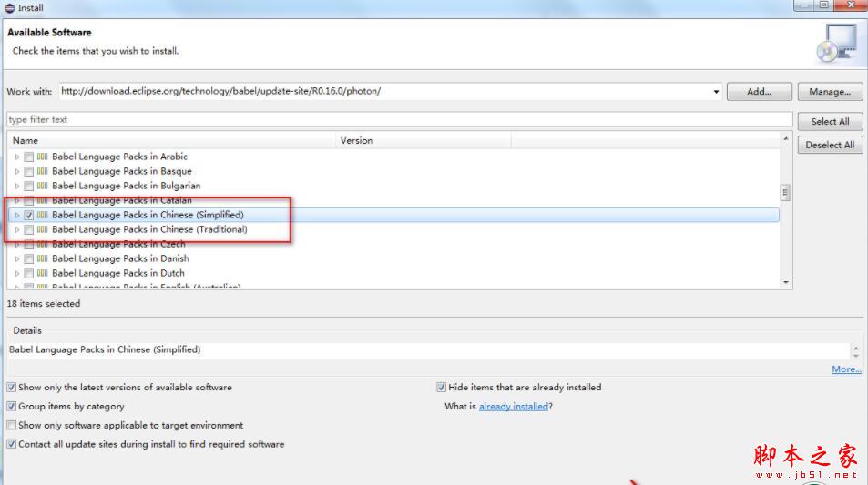Check Babel Language Packs in Basque
The image size is (868, 485).
[29, 171]
